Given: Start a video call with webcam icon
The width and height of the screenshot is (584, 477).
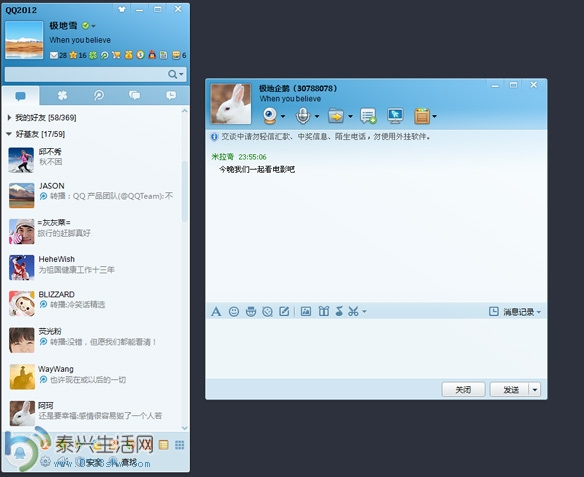Looking at the screenshot, I should pos(270,116).
